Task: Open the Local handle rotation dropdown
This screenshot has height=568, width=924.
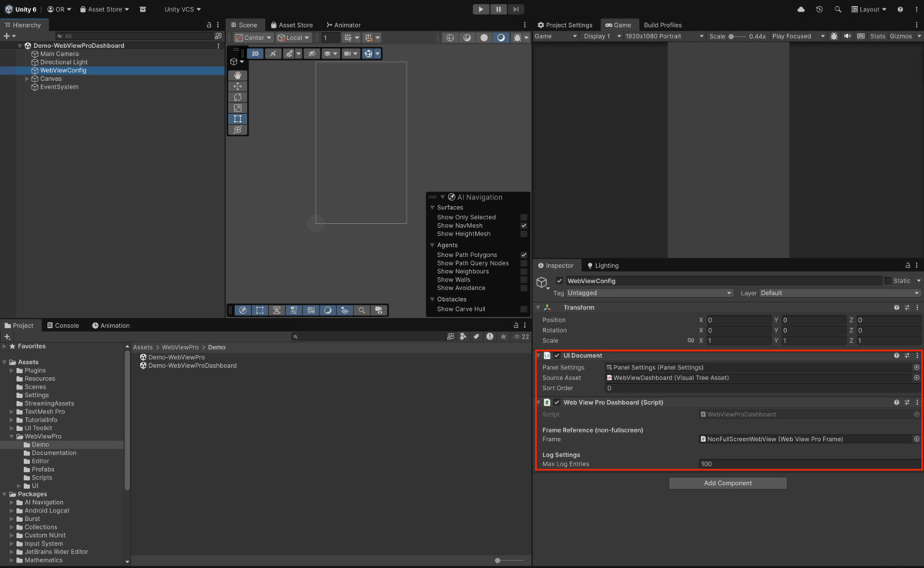Action: (293, 38)
